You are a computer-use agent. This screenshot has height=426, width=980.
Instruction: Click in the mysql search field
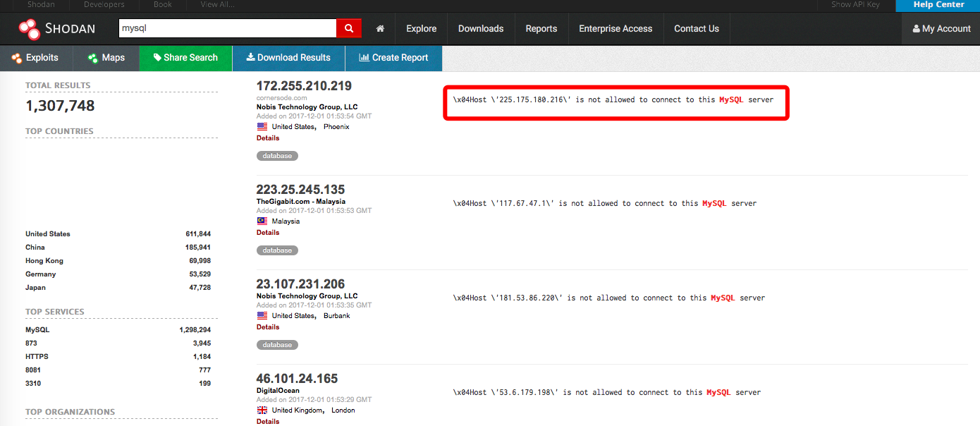pos(227,28)
